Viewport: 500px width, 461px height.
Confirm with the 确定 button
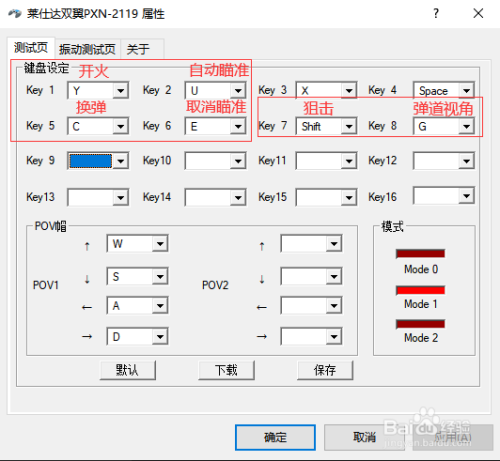(x=275, y=437)
